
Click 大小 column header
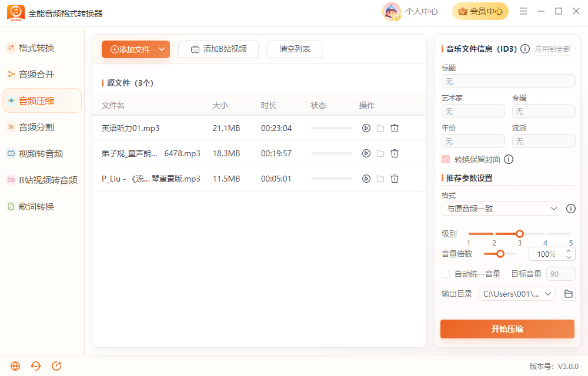coord(220,105)
